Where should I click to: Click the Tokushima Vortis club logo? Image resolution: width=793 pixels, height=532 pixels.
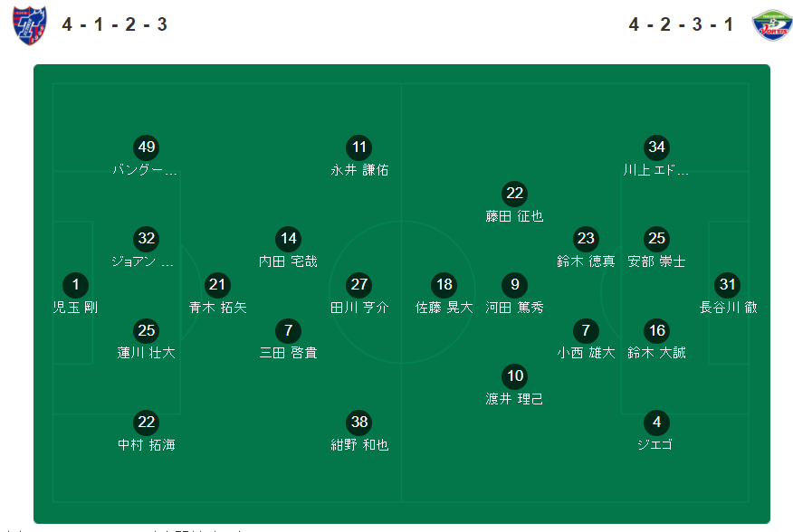tap(772, 24)
